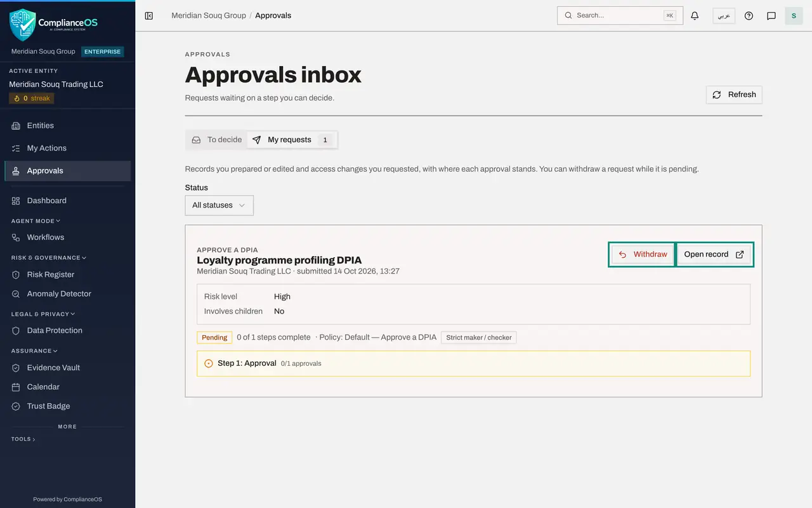Click the Loyalty programme profiling DPIA title

279,260
